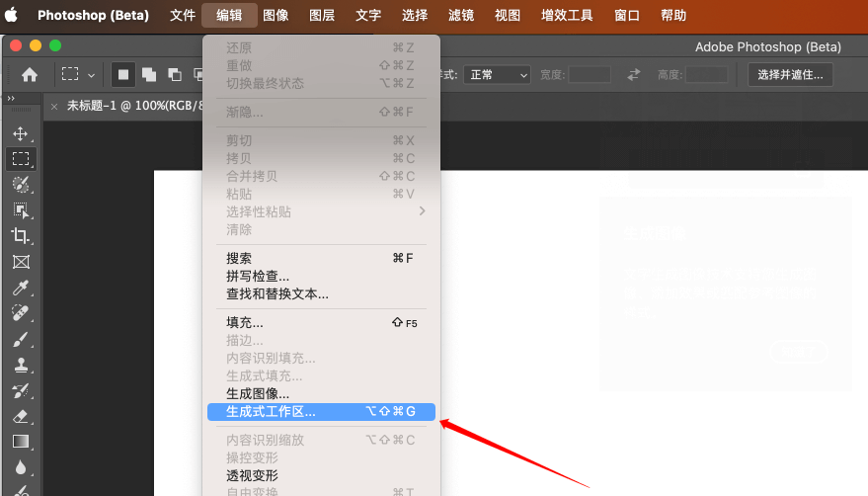Choose 生成图像... menu item

pos(321,393)
